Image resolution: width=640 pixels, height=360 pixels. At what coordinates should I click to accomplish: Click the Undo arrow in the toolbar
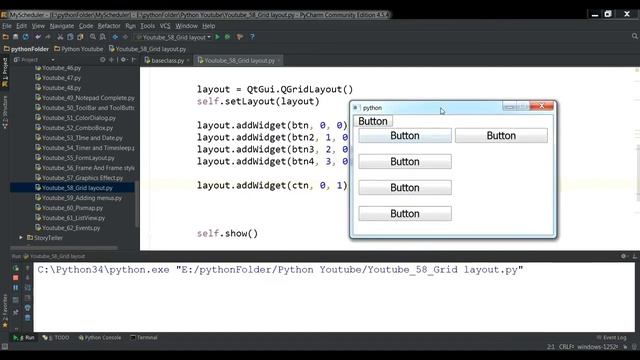(x=38, y=37)
